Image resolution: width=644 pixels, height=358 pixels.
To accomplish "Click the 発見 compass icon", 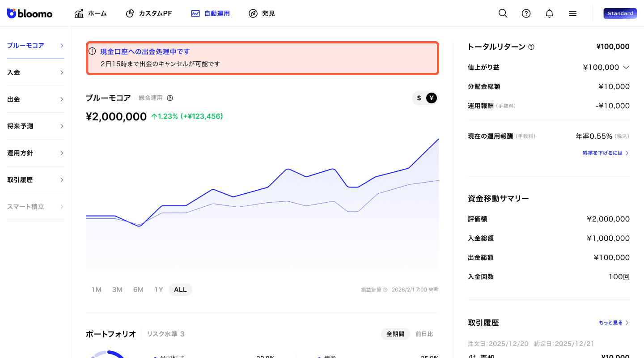I will tap(253, 13).
